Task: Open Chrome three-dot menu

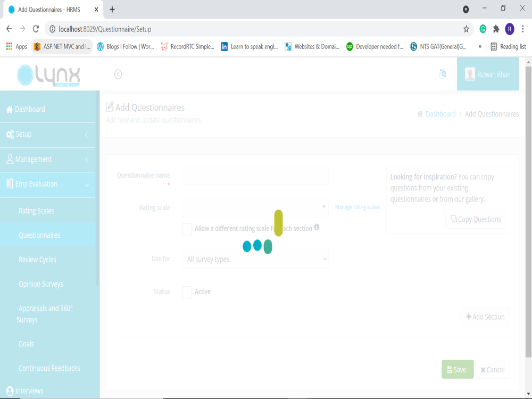Action: click(523, 29)
